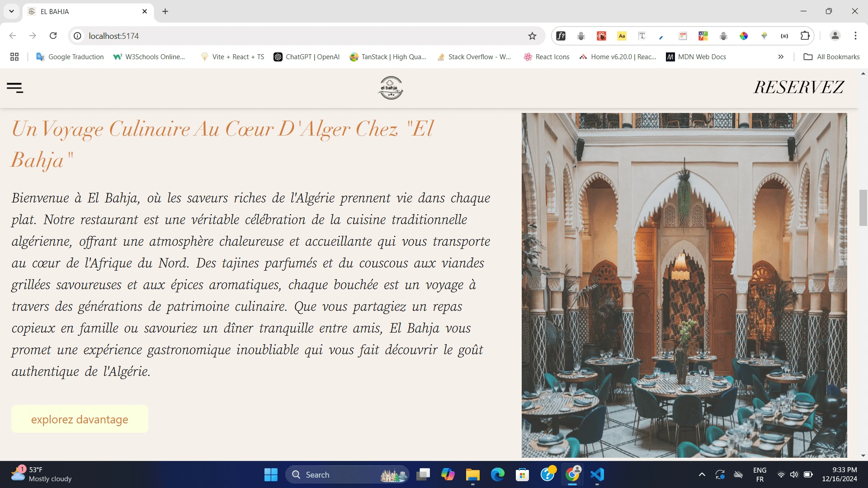
Task: Open the color wheel picker extension
Action: click(744, 36)
